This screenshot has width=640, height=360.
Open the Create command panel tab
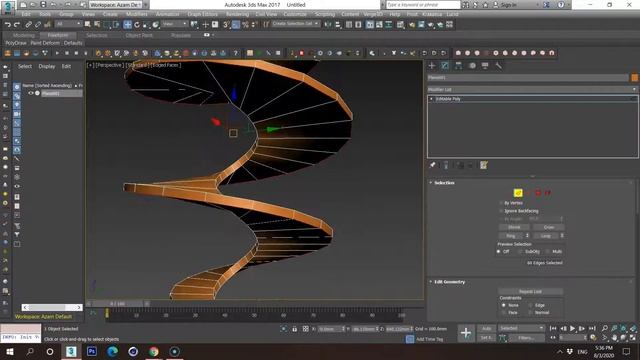pyautogui.click(x=432, y=65)
